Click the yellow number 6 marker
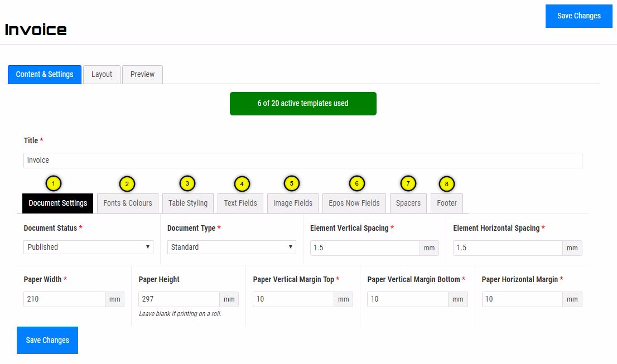Viewport: 617px width, 364px height. [356, 183]
